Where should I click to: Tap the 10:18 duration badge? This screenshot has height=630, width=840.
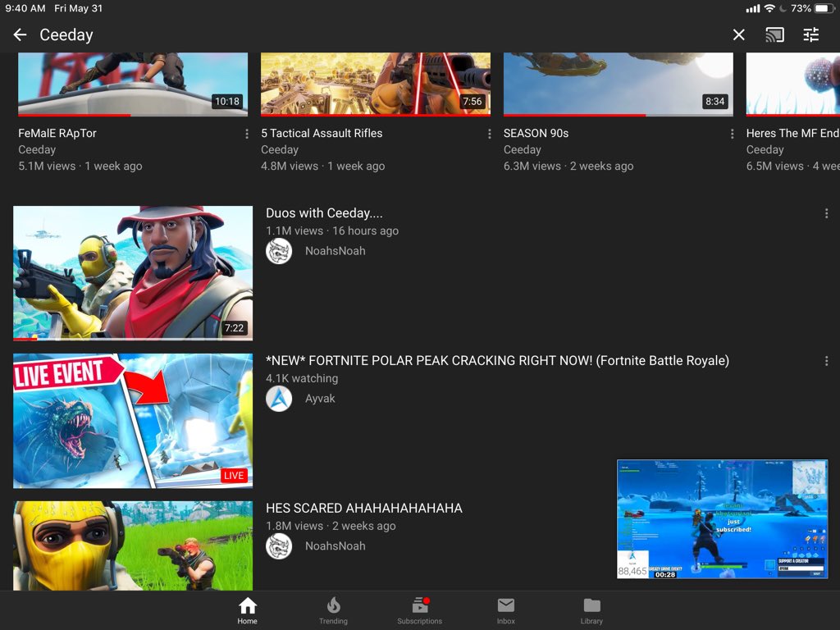227,101
